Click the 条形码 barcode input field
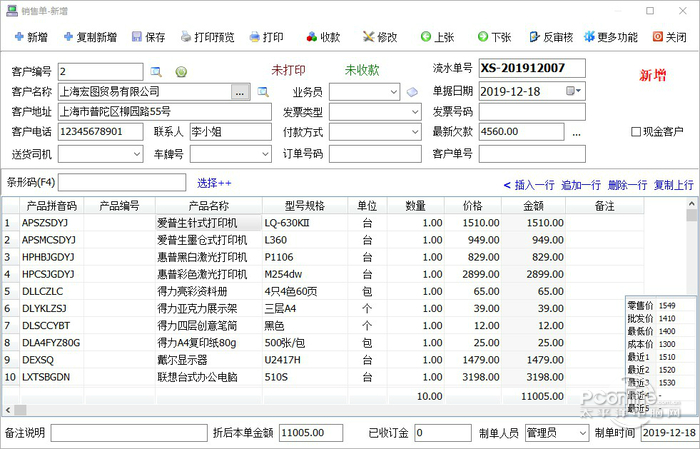The image size is (700, 449). (x=123, y=183)
